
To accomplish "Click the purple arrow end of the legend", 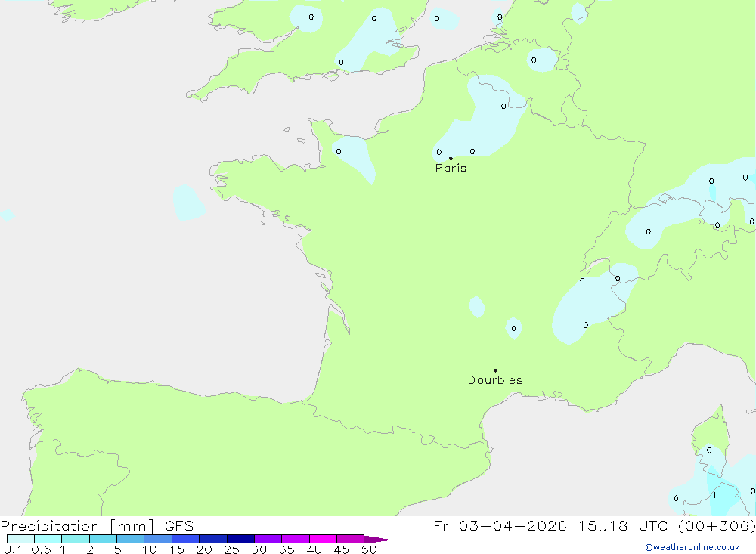I will 378,539.
